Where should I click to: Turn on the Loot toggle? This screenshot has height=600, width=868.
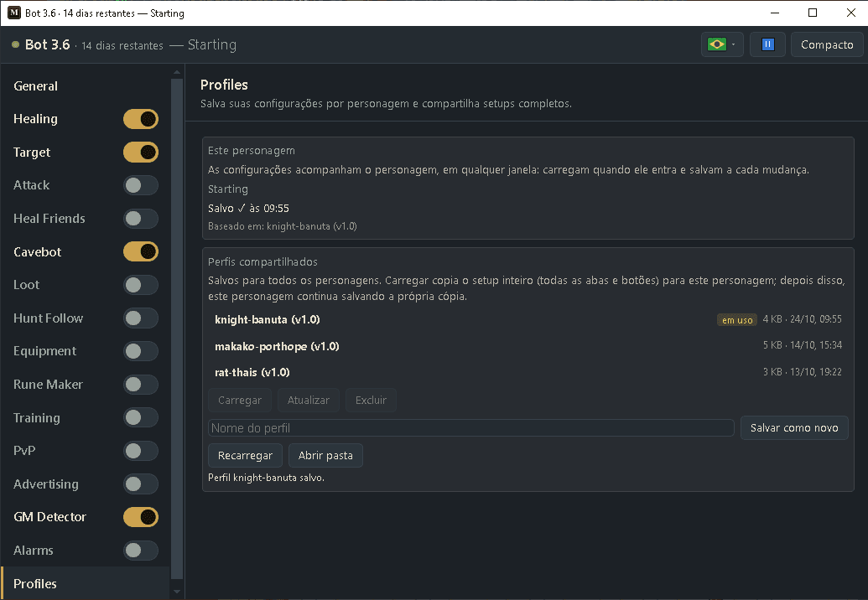[x=141, y=285]
